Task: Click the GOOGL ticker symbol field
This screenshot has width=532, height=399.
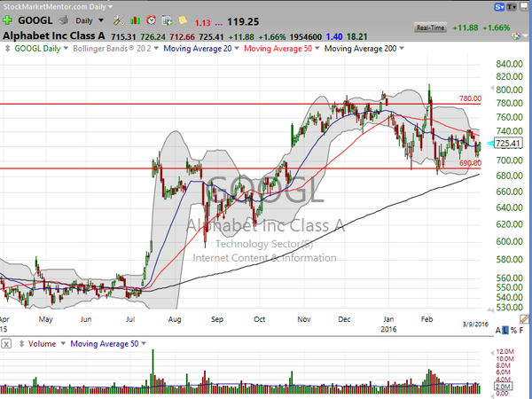Action: [35, 20]
